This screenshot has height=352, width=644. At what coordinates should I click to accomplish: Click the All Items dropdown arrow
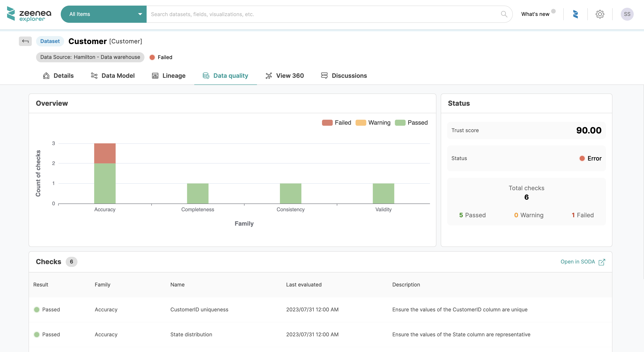140,14
